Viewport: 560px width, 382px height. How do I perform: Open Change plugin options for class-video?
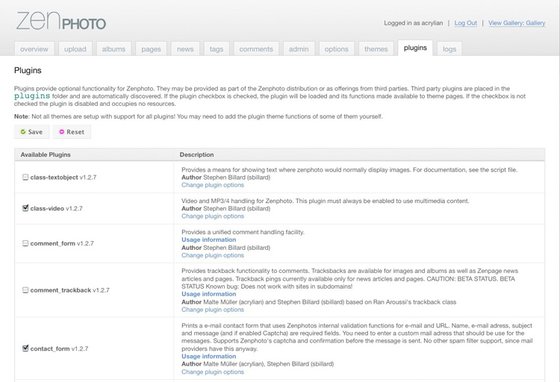(x=212, y=216)
